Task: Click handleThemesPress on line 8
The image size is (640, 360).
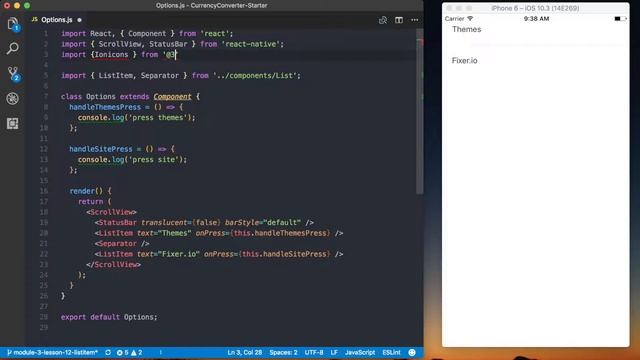Action: (x=105, y=107)
